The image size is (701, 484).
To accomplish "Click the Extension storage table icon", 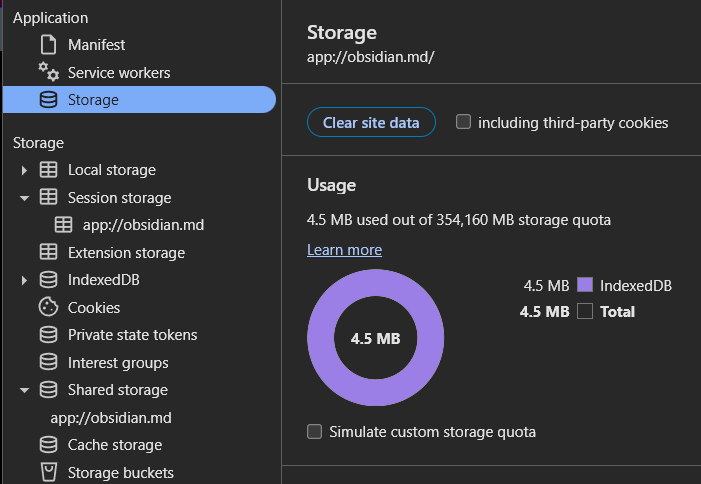I will pyautogui.click(x=48, y=253).
